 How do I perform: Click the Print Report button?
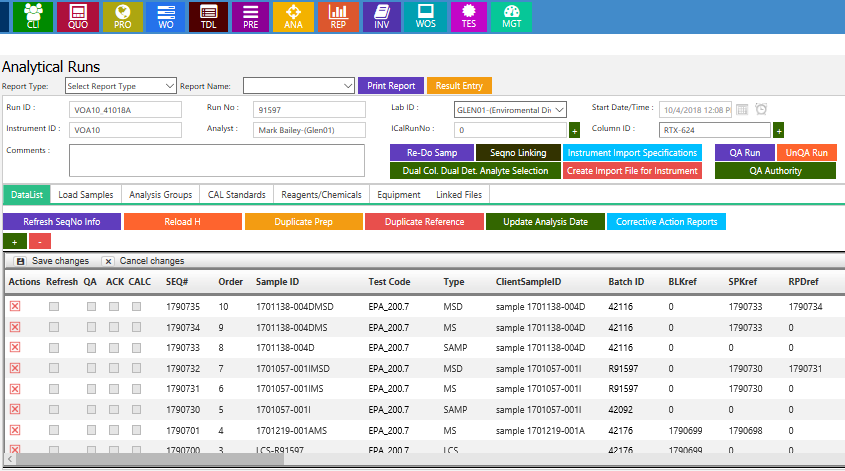coord(391,86)
